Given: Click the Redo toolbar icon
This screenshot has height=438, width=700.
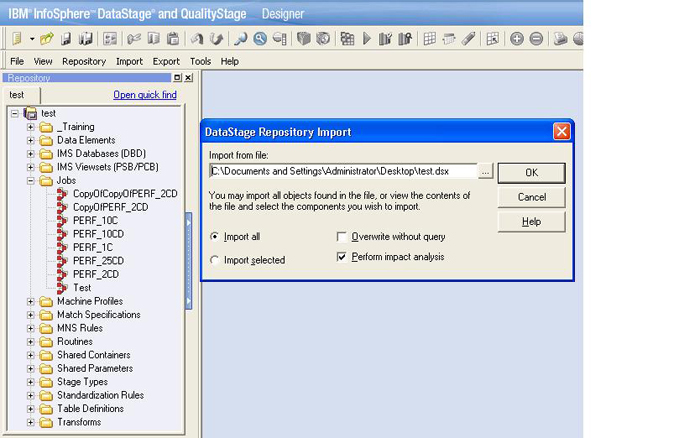Looking at the screenshot, I should click(217, 39).
